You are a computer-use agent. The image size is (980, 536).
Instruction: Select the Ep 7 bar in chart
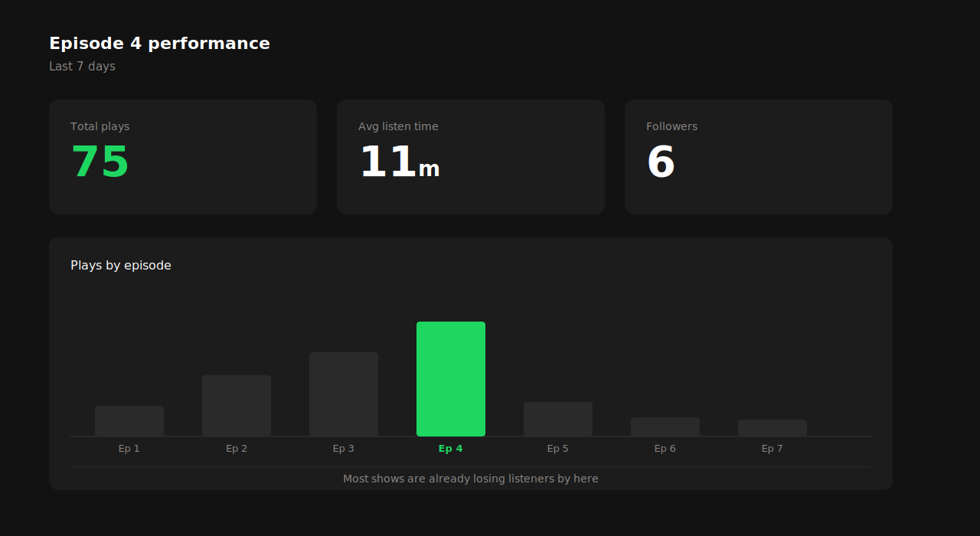point(773,428)
